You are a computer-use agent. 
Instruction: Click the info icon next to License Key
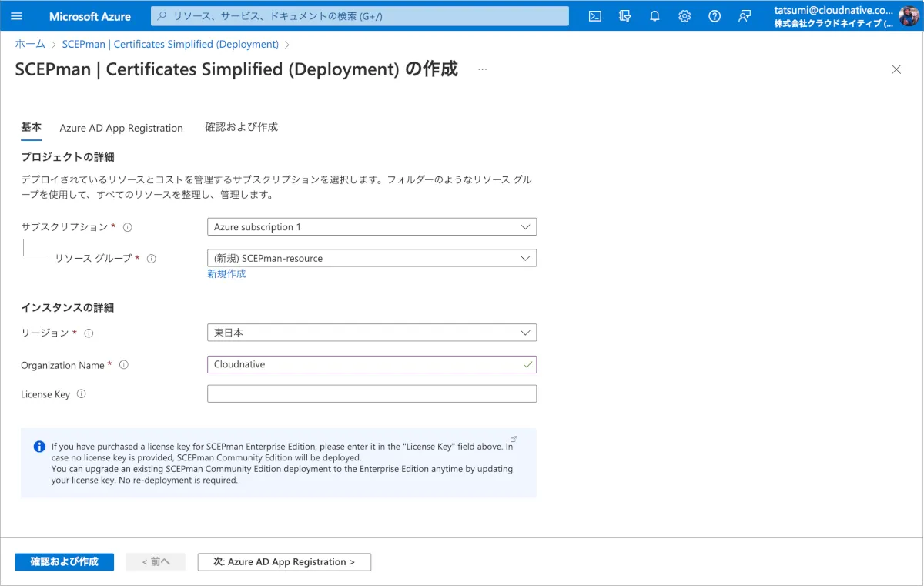click(x=82, y=394)
